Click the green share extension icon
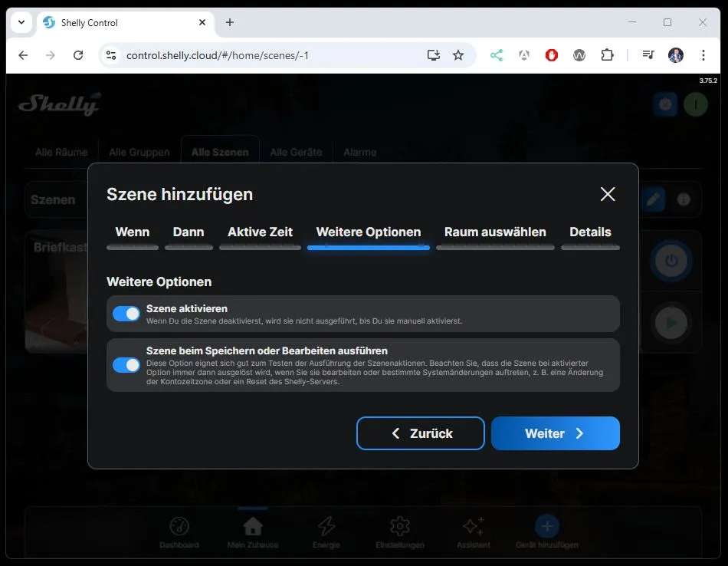Viewport: 728px width, 566px height. click(x=497, y=55)
